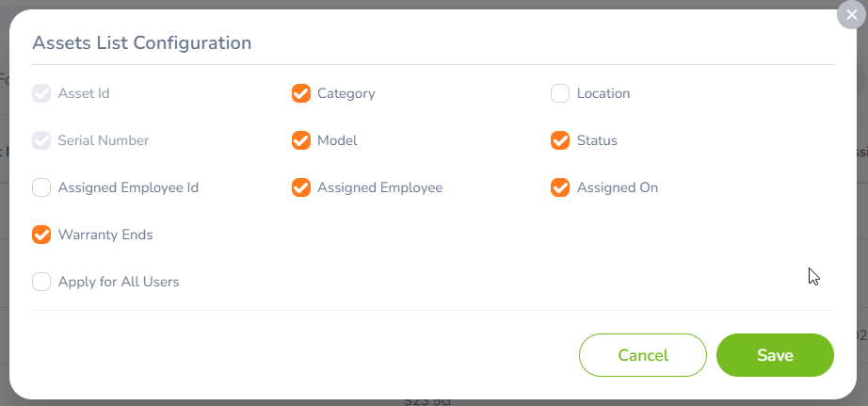Viewport: 868px width, 406px height.
Task: Uncheck the Assigned Employee checkbox
Action: 301,187
